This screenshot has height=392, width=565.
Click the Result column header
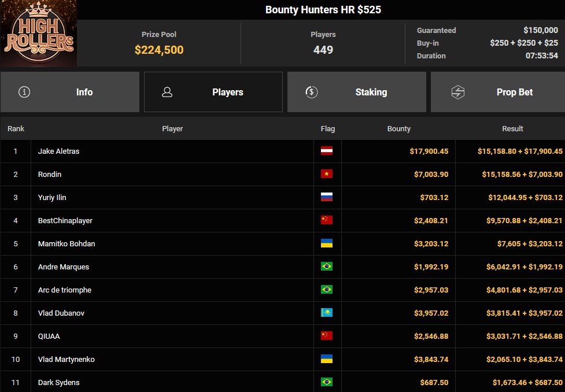(512, 128)
